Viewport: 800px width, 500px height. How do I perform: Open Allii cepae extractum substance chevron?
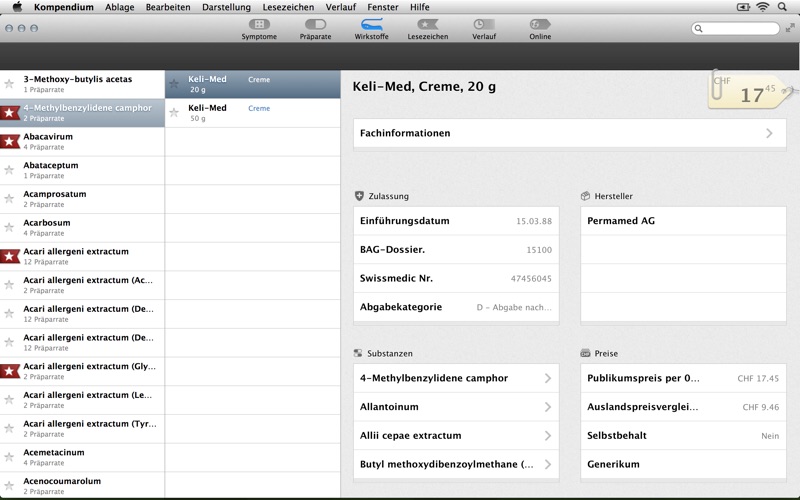pyautogui.click(x=547, y=435)
